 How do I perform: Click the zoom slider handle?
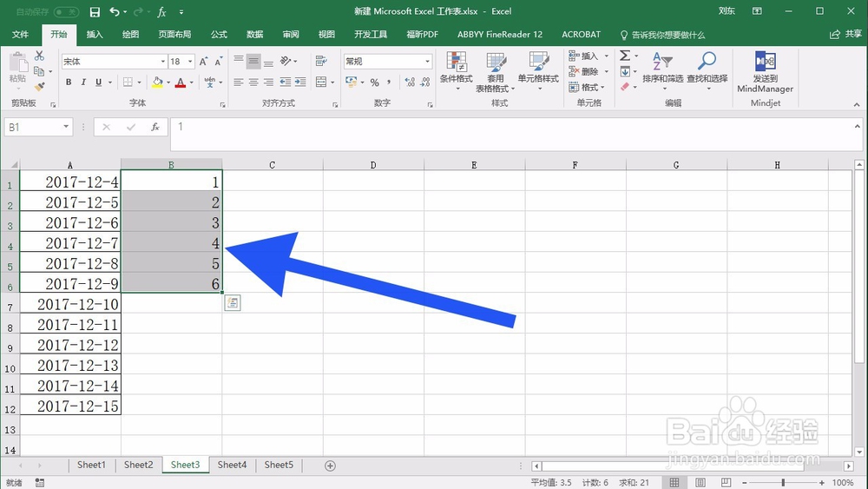tap(783, 483)
